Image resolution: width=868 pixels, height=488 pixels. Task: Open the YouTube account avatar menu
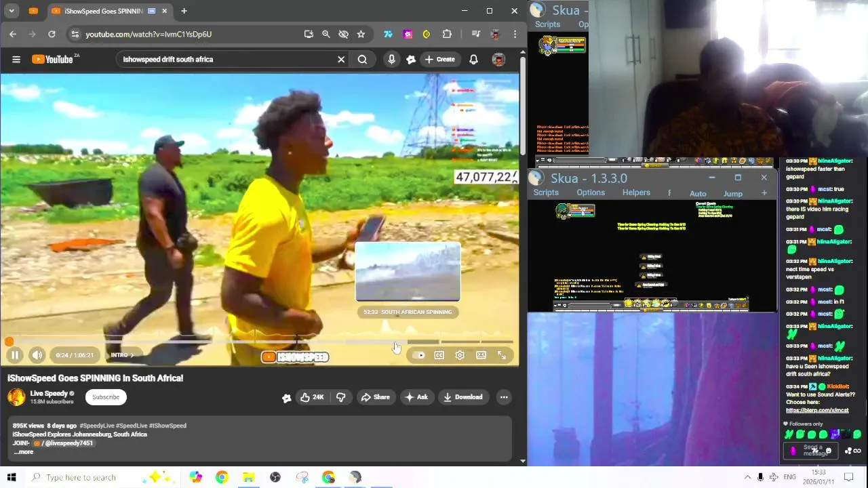[498, 59]
